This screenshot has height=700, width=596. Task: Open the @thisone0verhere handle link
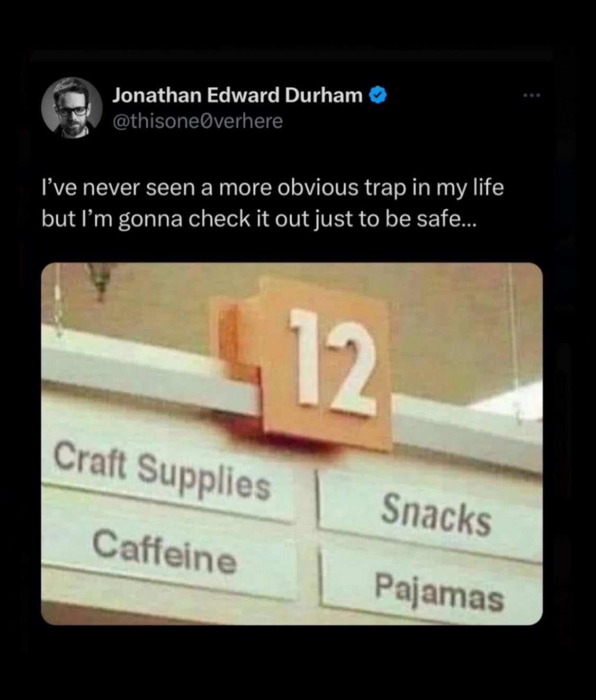pos(197,121)
